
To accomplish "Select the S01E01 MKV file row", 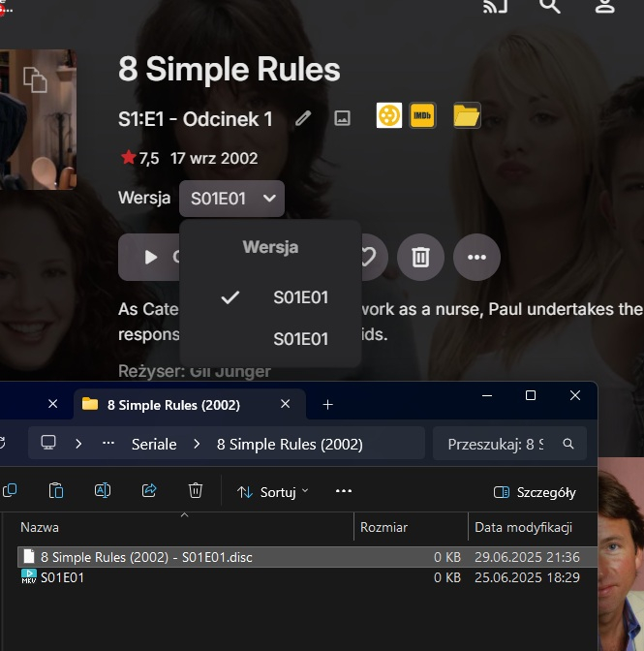I will tap(307, 577).
